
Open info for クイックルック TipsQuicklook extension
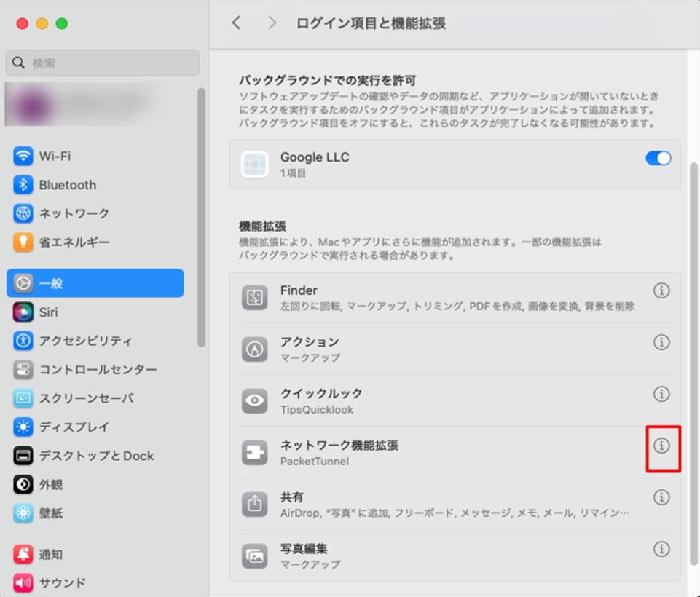tap(661, 394)
